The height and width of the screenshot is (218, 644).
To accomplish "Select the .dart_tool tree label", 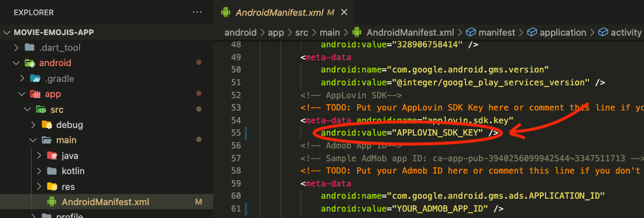I will pyautogui.click(x=60, y=48).
